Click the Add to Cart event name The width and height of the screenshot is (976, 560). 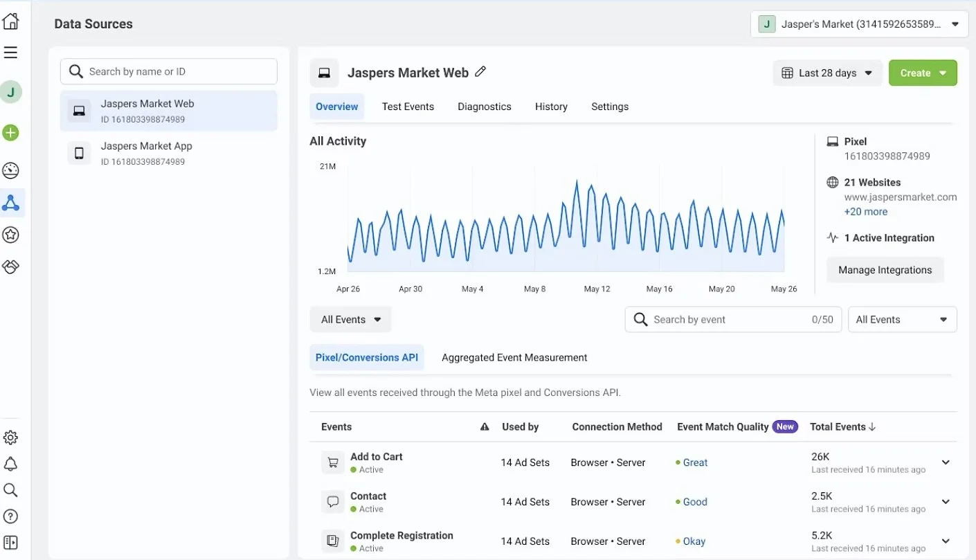coord(377,457)
